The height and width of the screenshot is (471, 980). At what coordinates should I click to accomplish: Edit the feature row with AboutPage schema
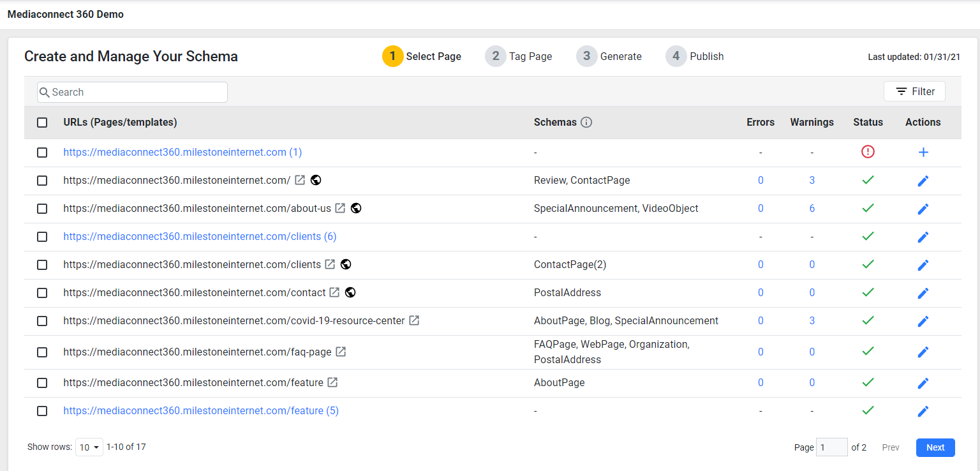[923, 383]
